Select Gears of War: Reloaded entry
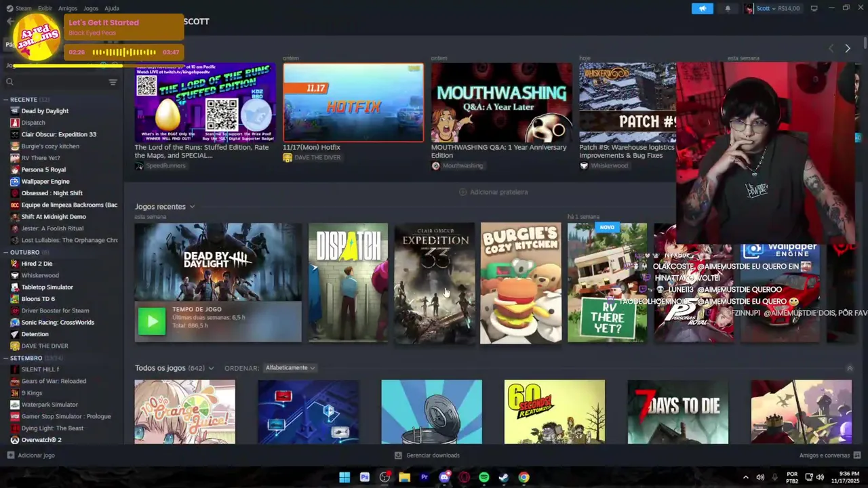This screenshot has width=868, height=488. click(54, 381)
